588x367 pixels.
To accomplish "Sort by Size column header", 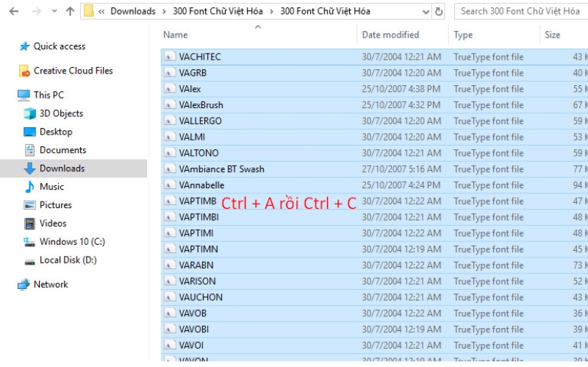I will (x=553, y=35).
